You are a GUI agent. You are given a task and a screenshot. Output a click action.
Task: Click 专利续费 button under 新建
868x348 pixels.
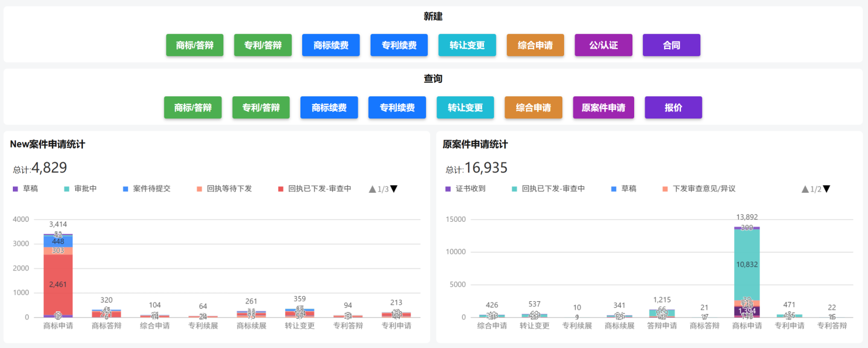pyautogui.click(x=399, y=45)
